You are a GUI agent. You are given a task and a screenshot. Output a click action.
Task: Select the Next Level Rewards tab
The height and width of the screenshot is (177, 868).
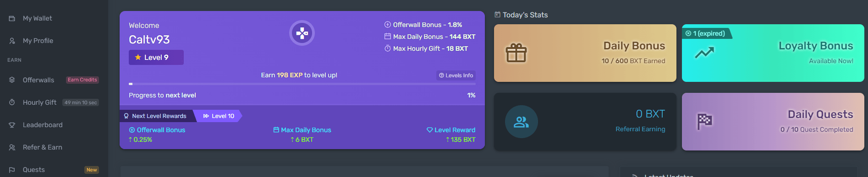click(x=155, y=116)
